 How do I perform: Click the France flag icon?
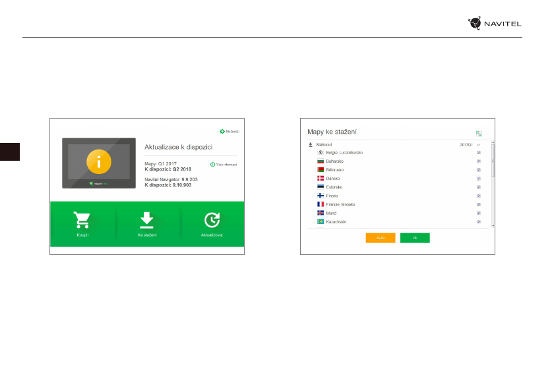[x=321, y=204]
